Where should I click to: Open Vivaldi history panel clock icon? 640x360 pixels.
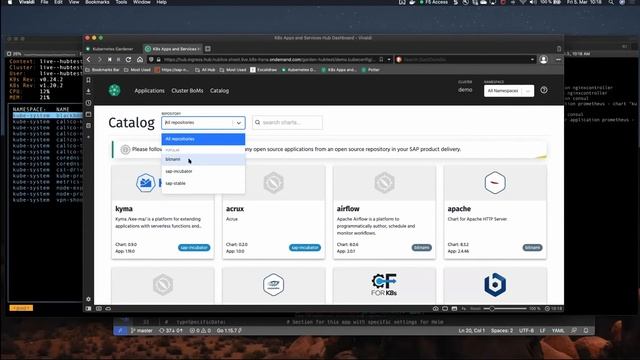(89, 103)
